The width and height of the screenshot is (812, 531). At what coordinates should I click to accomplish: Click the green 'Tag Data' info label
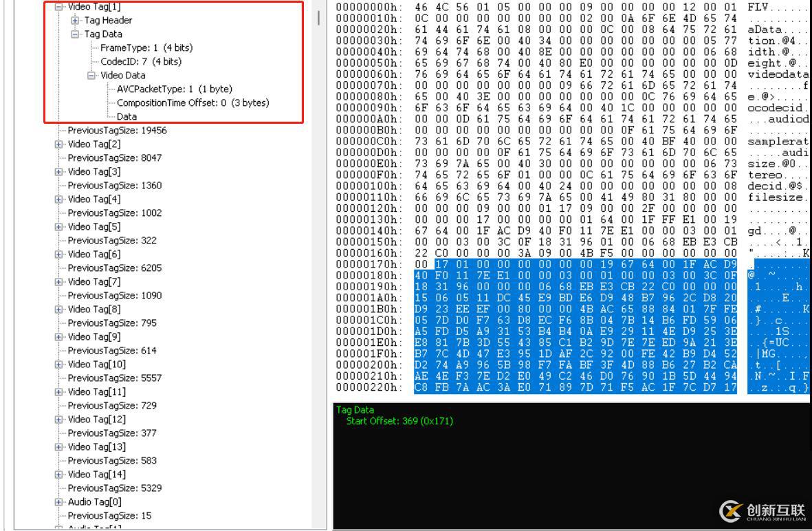click(x=355, y=410)
